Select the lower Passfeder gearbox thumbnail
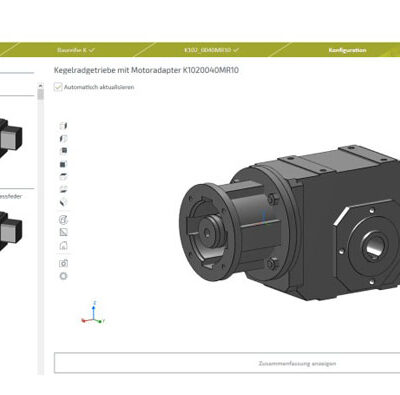The image size is (400, 395). point(11,231)
